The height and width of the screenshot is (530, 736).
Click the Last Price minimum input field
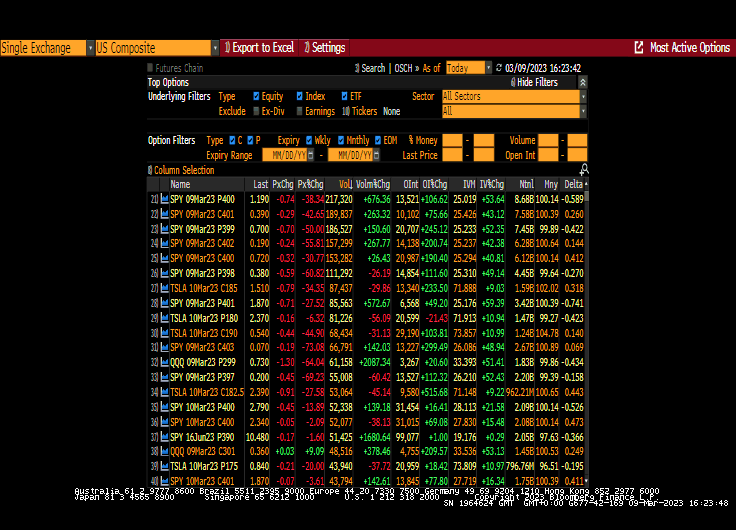[x=452, y=155]
